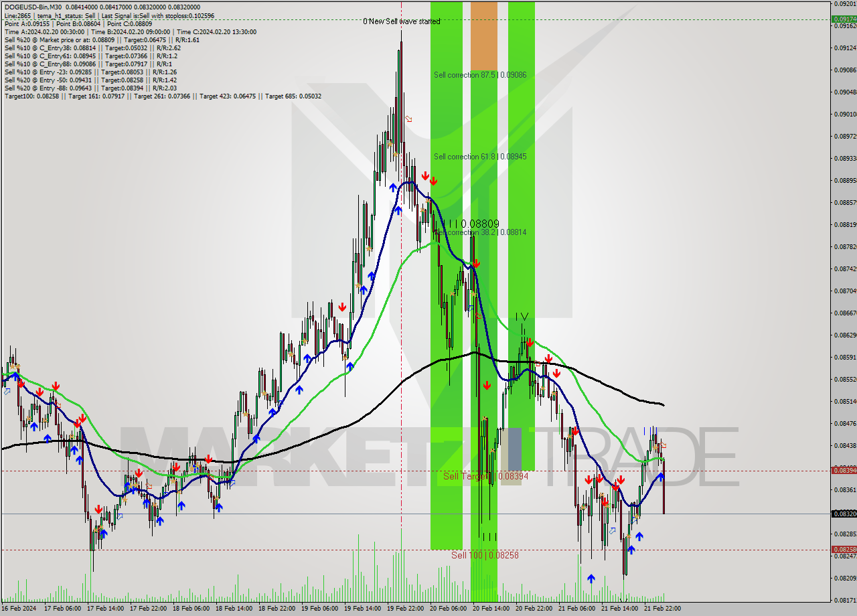Click the 0.08209 price axis label
This screenshot has width=857, height=616.
coord(846,578)
